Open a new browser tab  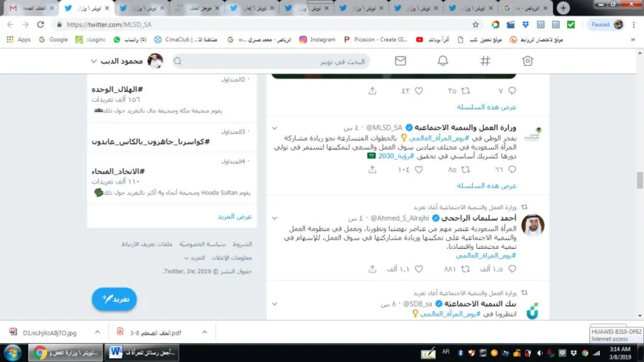coord(563,8)
